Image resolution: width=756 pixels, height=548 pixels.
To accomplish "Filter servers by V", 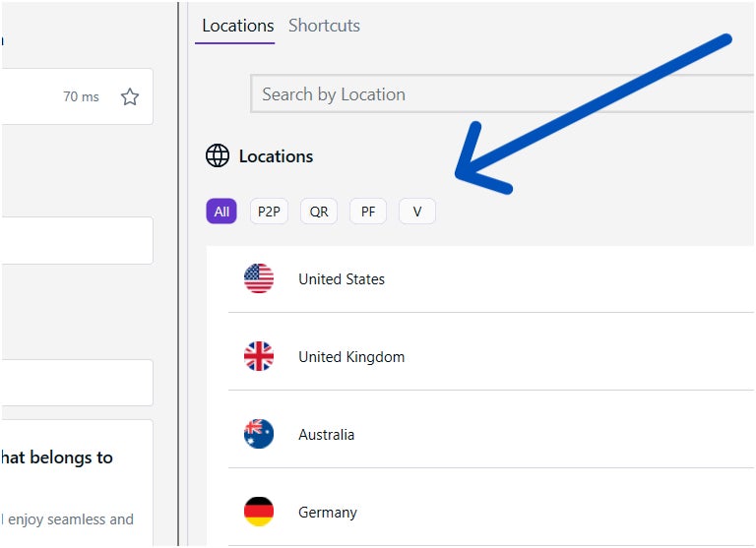I will (x=417, y=212).
